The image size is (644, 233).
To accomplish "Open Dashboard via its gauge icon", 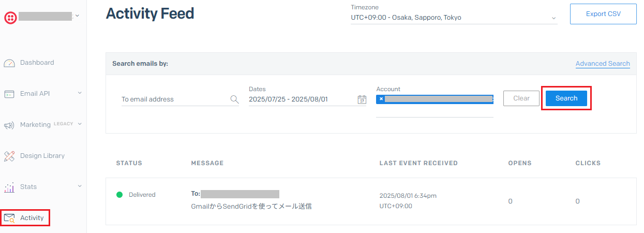I will 9,63.
